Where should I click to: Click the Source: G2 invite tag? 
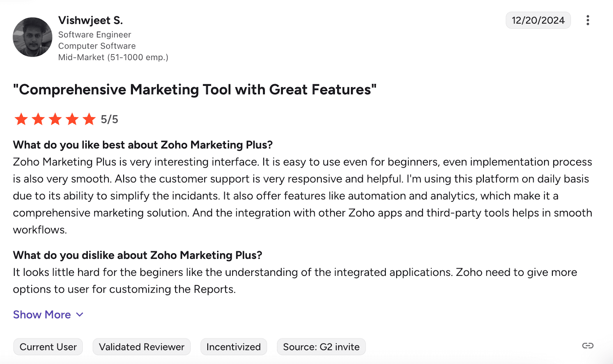321,347
